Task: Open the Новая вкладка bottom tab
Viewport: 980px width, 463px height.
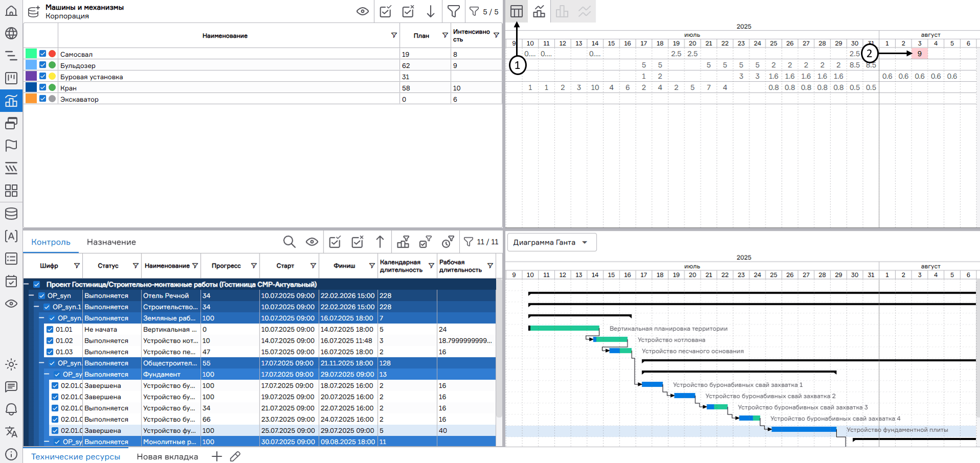Action: click(167, 456)
